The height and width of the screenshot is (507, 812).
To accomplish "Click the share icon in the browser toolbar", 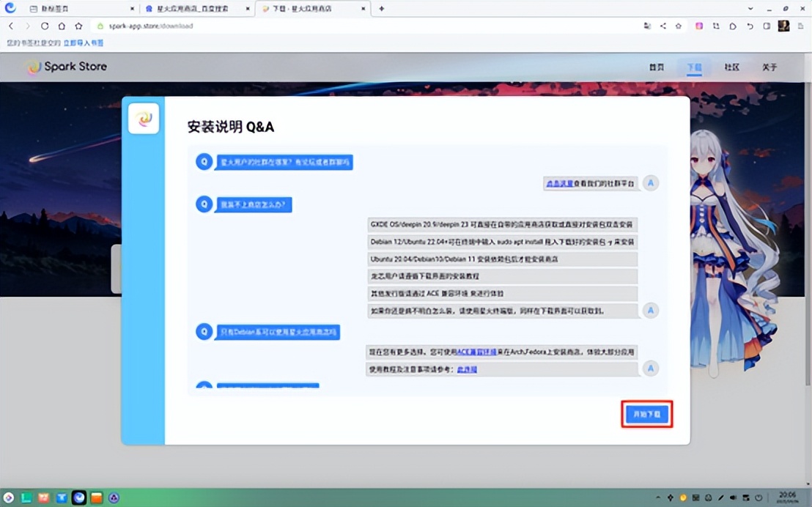I will click(663, 25).
